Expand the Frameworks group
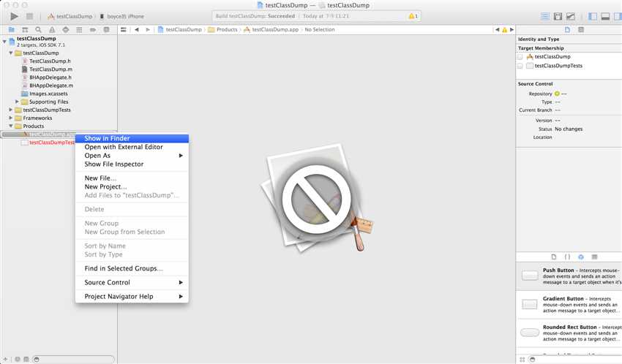 [11, 118]
